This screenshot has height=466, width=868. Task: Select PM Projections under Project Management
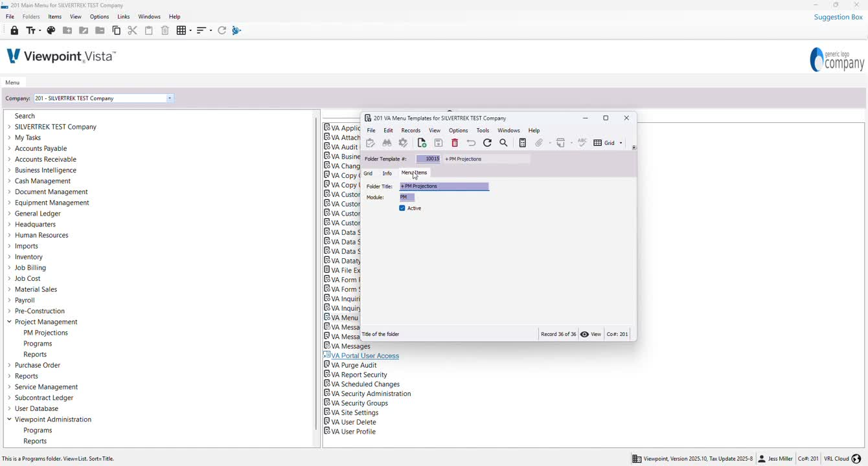pyautogui.click(x=45, y=333)
